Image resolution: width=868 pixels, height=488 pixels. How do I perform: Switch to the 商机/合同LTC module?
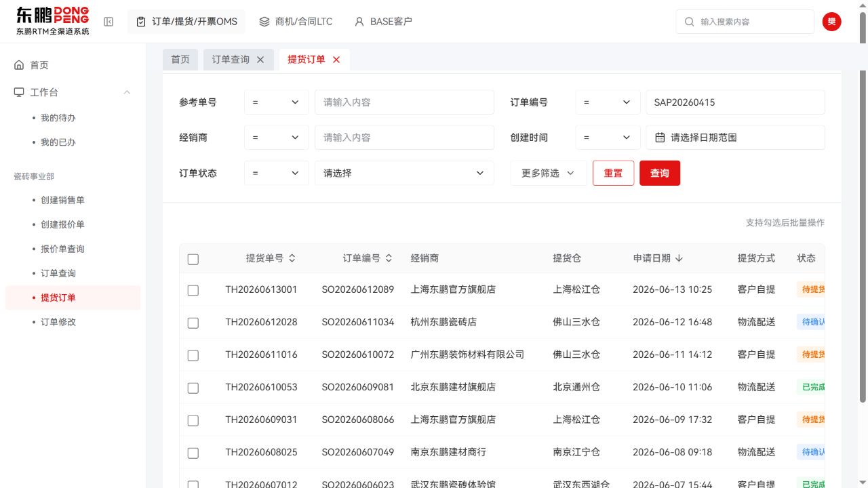tap(296, 22)
